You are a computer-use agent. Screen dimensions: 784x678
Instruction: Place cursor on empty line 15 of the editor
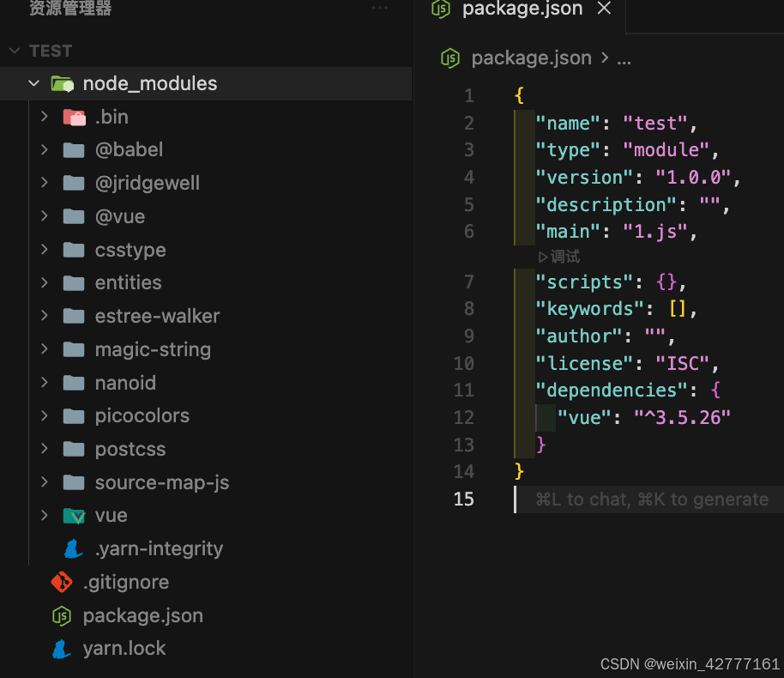649,499
